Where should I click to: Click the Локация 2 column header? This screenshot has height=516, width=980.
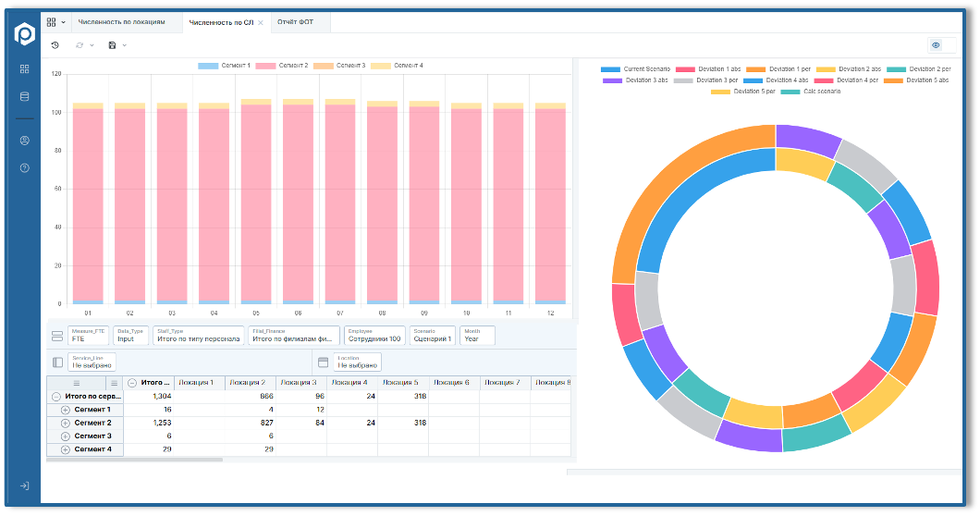247,382
